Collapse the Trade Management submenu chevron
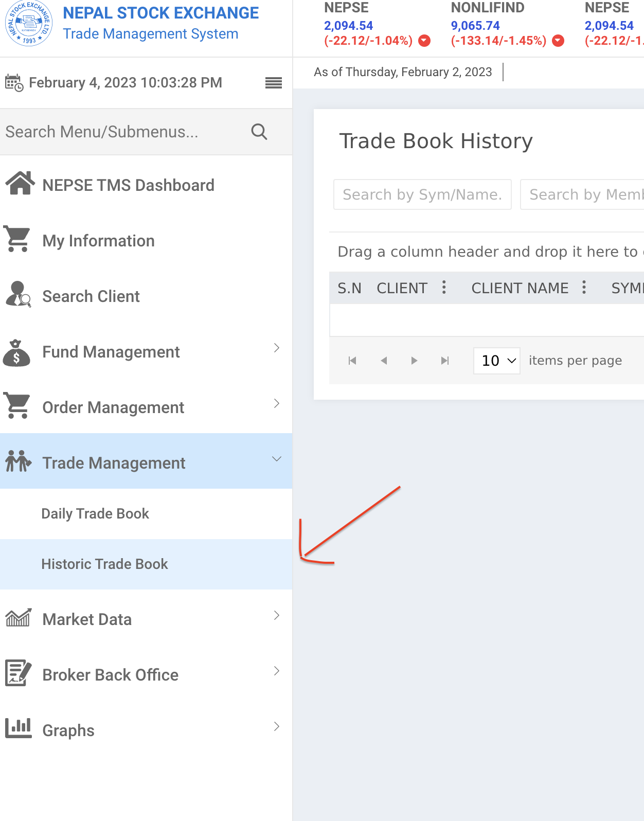 tap(277, 459)
